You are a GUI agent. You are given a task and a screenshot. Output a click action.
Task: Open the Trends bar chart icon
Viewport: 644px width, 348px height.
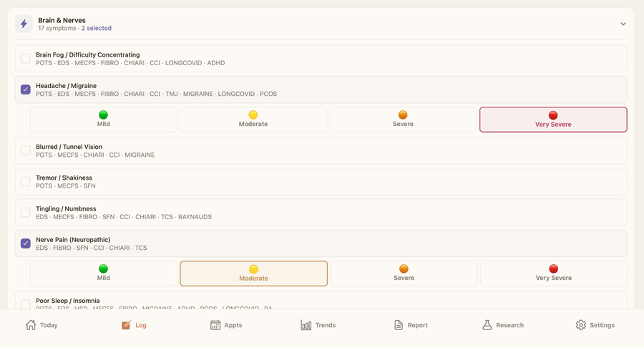coord(306,325)
